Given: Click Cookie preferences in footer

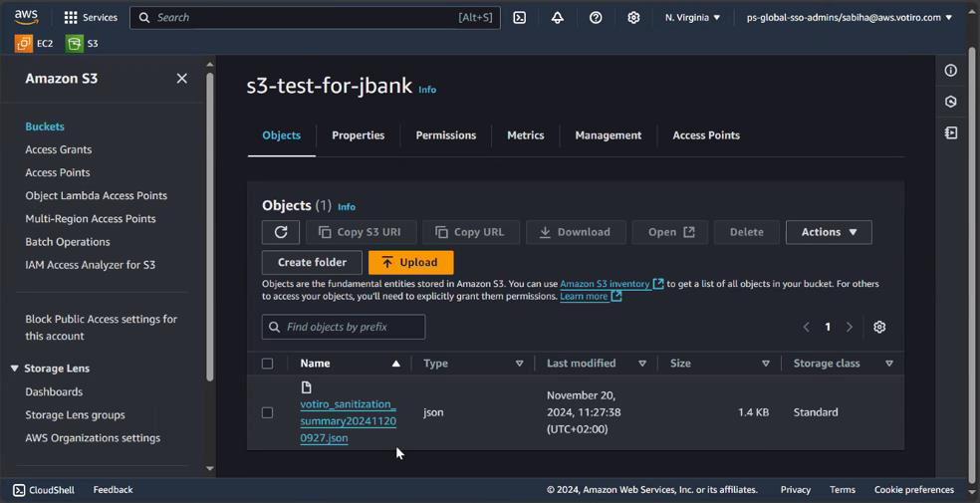Looking at the screenshot, I should [x=913, y=490].
